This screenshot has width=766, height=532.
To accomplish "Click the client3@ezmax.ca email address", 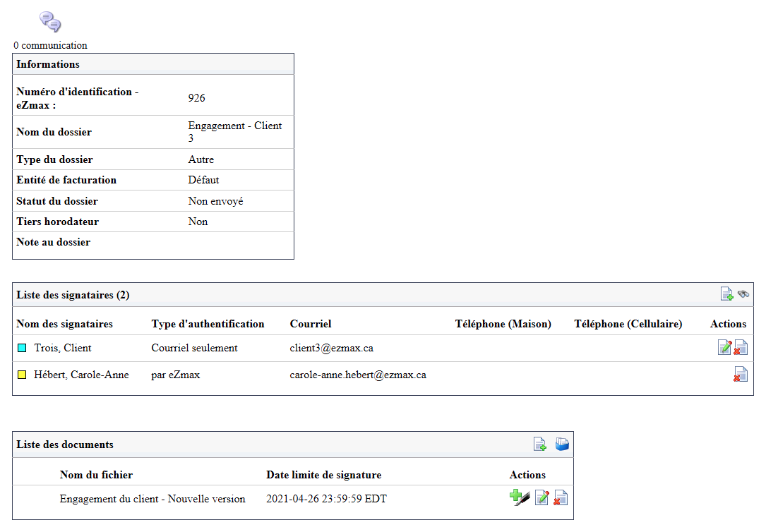I will [332, 348].
